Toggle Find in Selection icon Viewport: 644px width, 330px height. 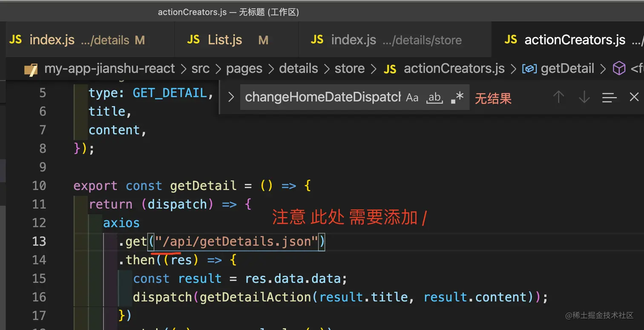(x=609, y=98)
